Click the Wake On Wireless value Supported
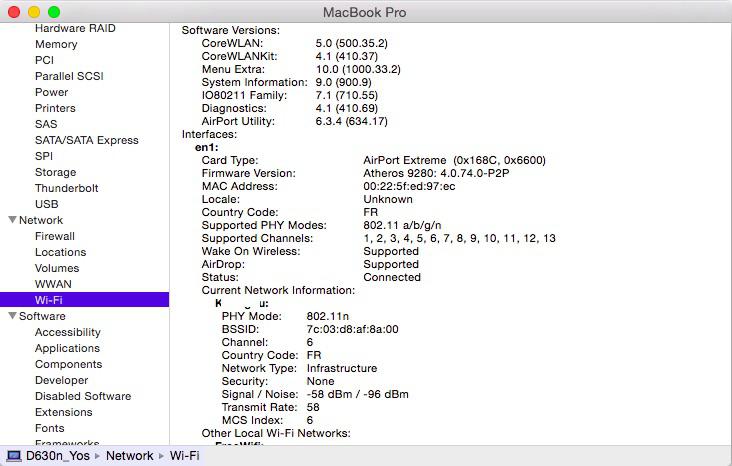Screen dimensions: 732x466 click(x=391, y=251)
